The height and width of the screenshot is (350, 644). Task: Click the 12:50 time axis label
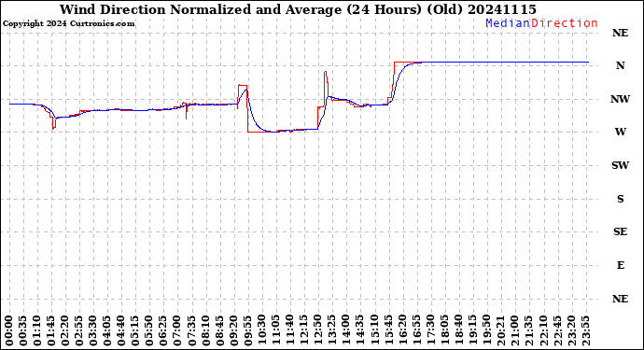317,331
